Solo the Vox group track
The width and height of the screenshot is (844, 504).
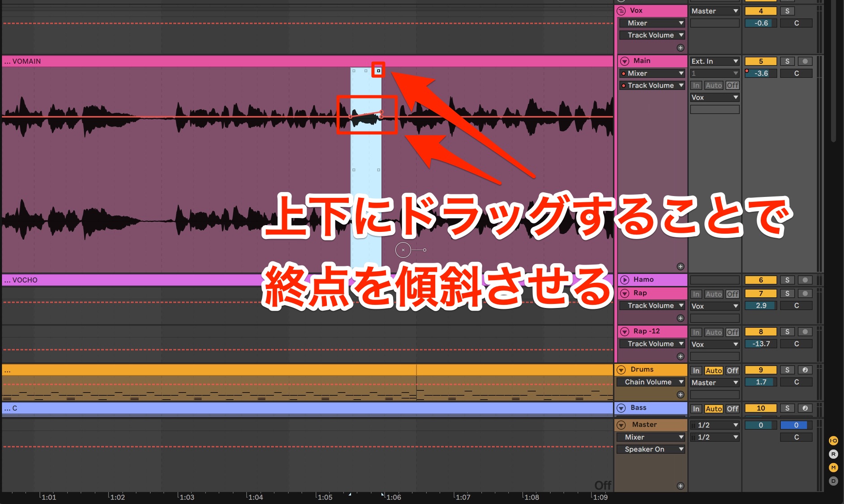click(787, 11)
